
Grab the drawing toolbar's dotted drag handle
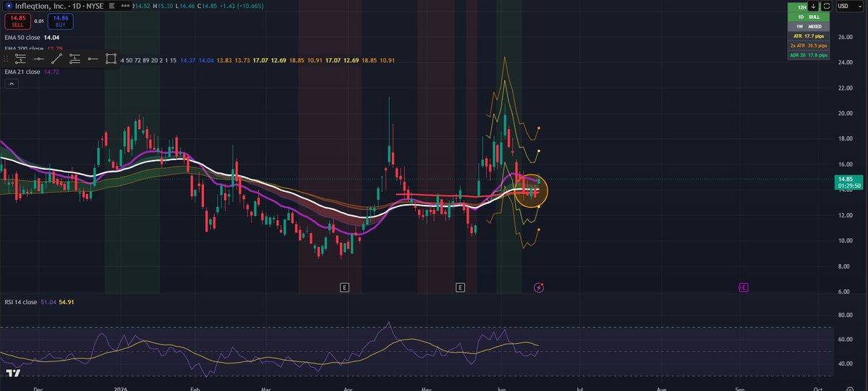7,59
